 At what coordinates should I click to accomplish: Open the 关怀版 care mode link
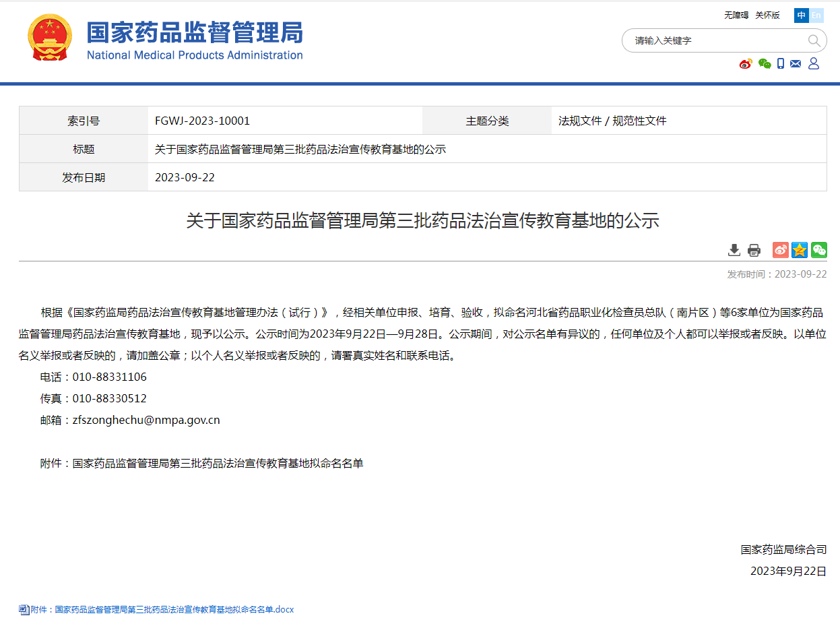point(767,15)
